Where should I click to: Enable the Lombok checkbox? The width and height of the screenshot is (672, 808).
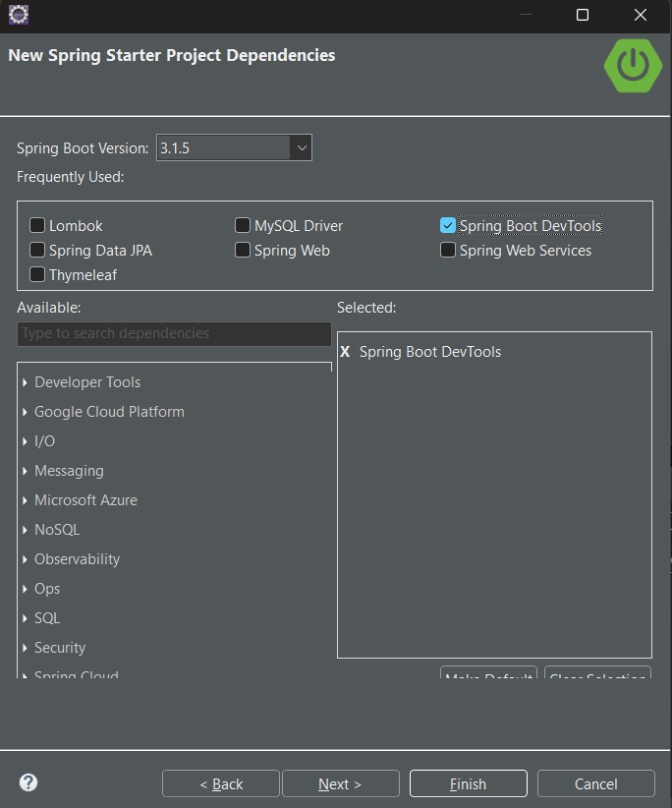(x=38, y=226)
